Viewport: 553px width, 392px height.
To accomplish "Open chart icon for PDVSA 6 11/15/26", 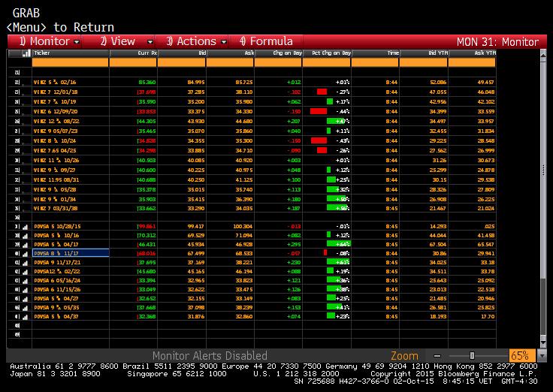I will pos(25,290).
